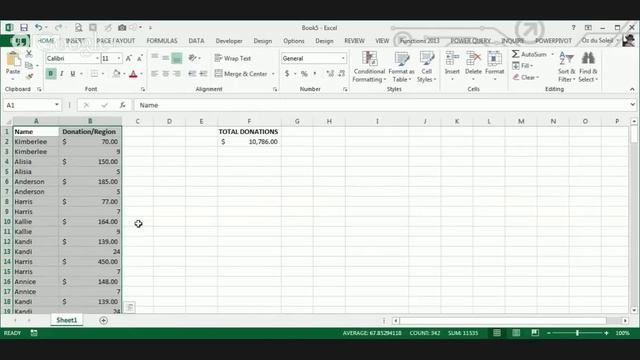Click the horizontal scrollbar right arrow
This screenshot has width=640, height=360.
click(625, 321)
